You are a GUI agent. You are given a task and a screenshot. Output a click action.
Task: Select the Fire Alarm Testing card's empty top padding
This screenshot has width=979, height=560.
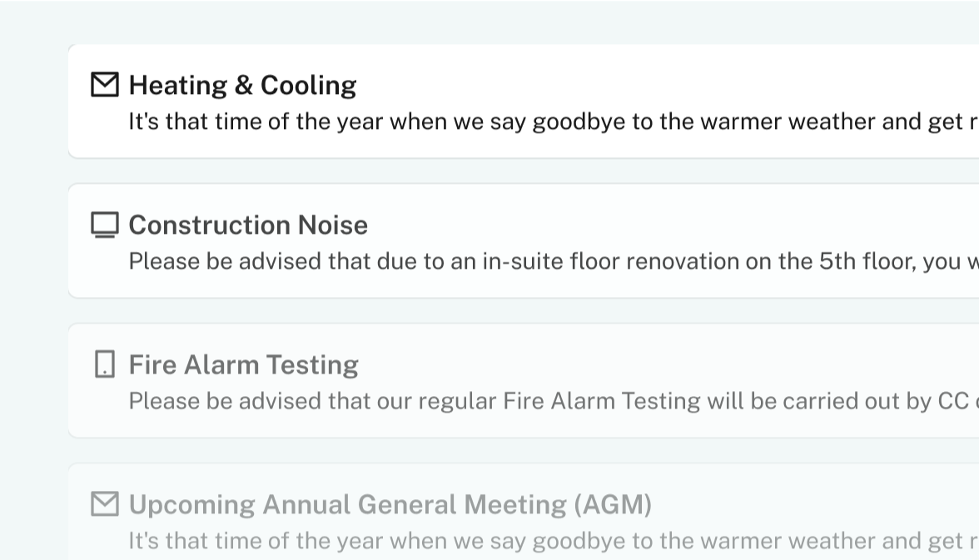(499, 336)
